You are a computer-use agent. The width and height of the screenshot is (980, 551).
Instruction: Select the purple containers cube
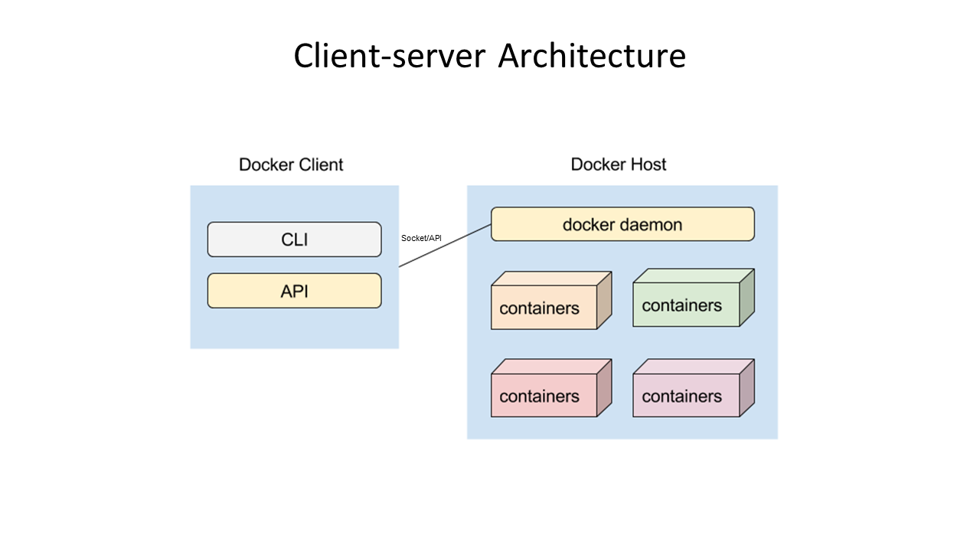pos(694,389)
